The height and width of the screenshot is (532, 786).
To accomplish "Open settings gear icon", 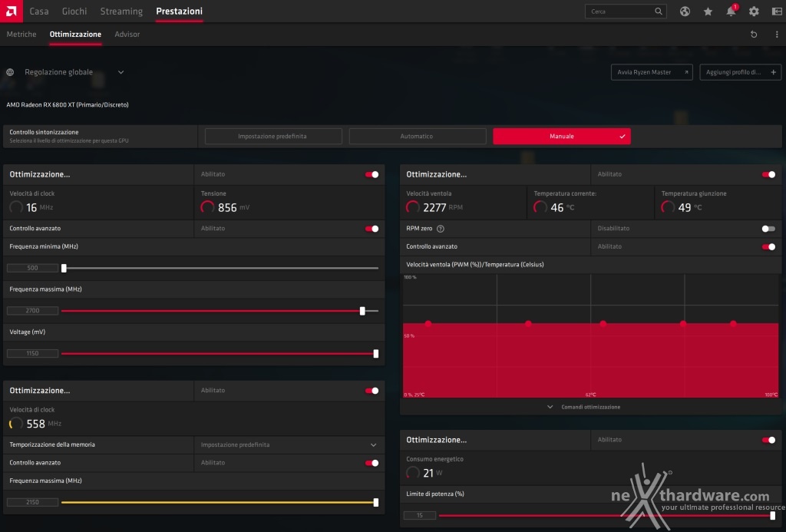I will coord(754,11).
